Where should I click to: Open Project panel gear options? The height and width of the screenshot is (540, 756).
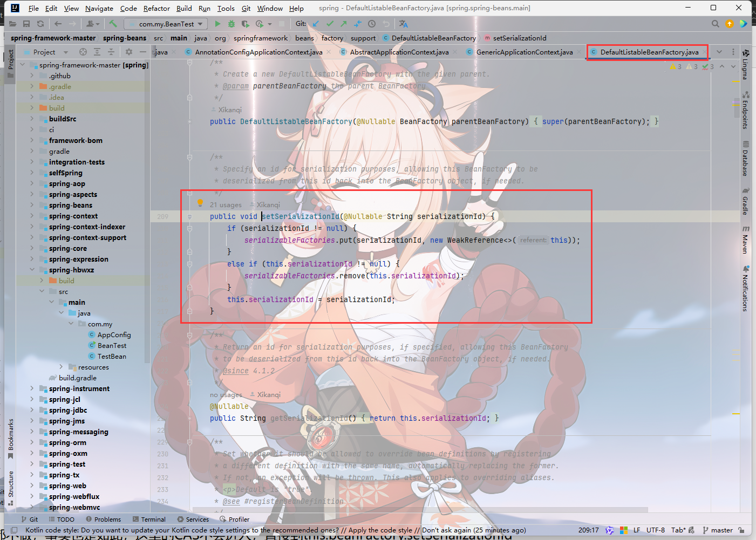129,52
